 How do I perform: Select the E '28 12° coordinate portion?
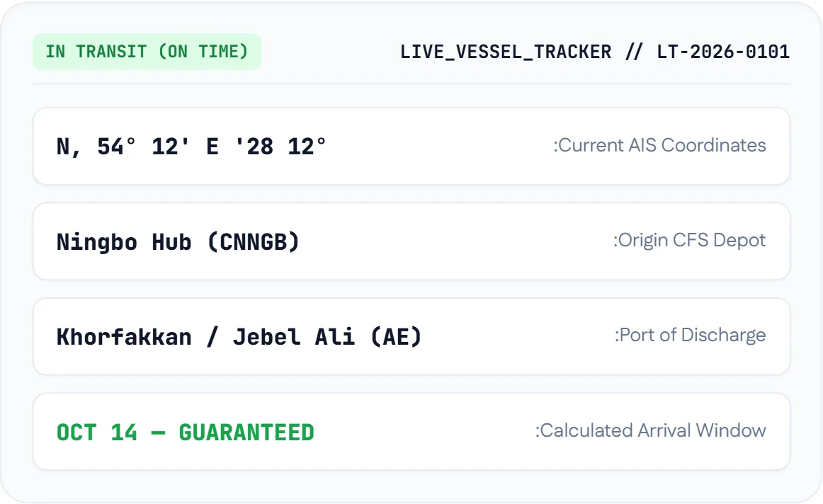pos(266,147)
